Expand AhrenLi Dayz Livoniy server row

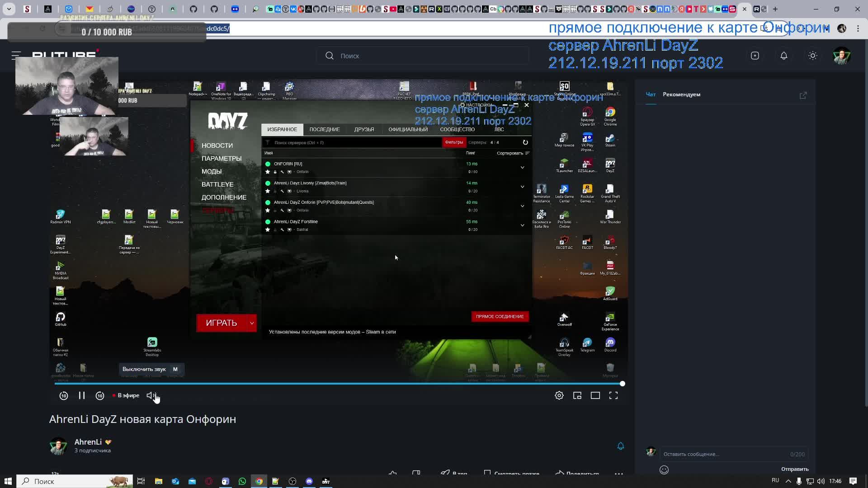pos(522,187)
